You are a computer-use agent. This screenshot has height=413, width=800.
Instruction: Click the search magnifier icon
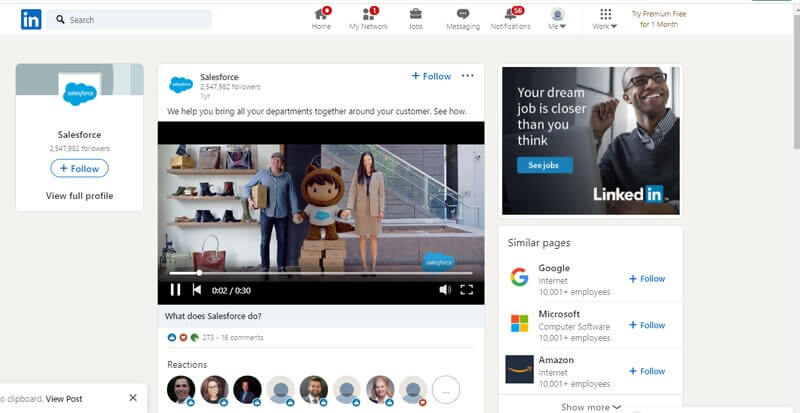pos(60,19)
